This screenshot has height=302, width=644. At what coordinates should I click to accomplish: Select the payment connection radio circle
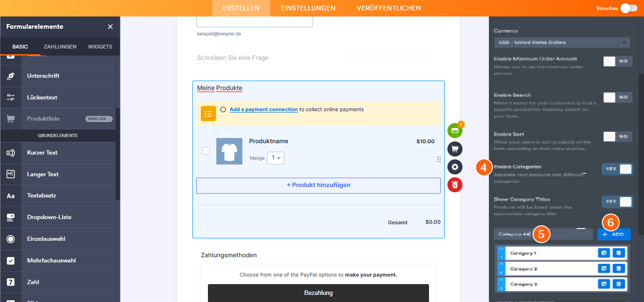click(x=223, y=110)
